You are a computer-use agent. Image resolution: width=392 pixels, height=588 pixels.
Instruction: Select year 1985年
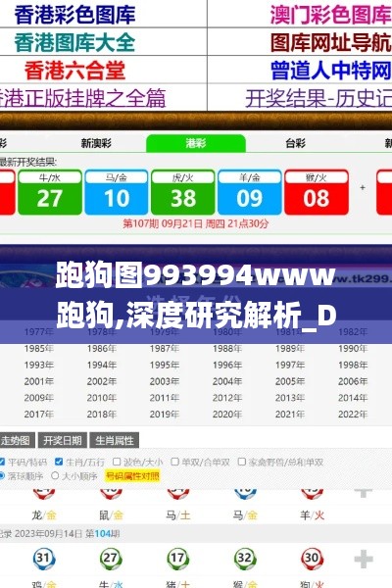pos(39,348)
